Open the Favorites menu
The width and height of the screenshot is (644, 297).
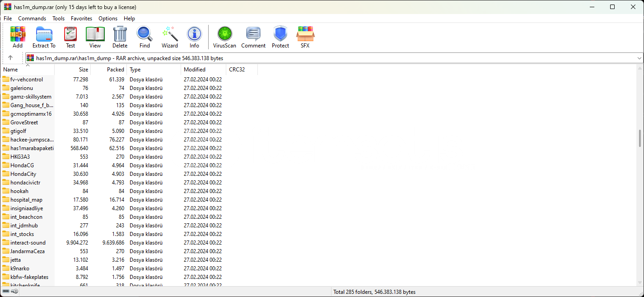click(x=81, y=19)
